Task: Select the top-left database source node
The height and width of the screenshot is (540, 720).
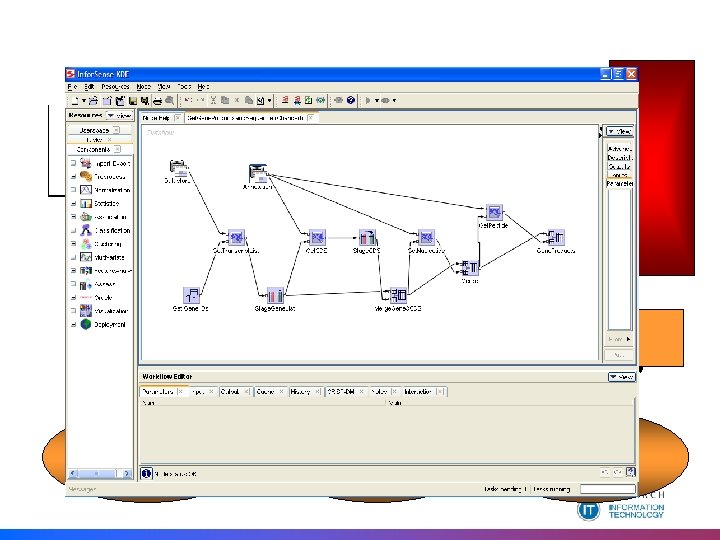Action: point(178,168)
